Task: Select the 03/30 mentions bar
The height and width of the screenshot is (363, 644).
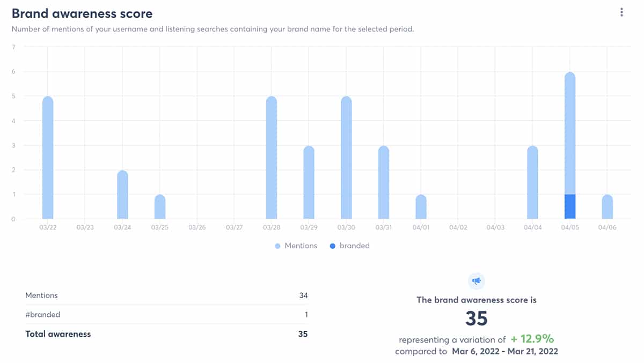Action: pyautogui.click(x=346, y=158)
